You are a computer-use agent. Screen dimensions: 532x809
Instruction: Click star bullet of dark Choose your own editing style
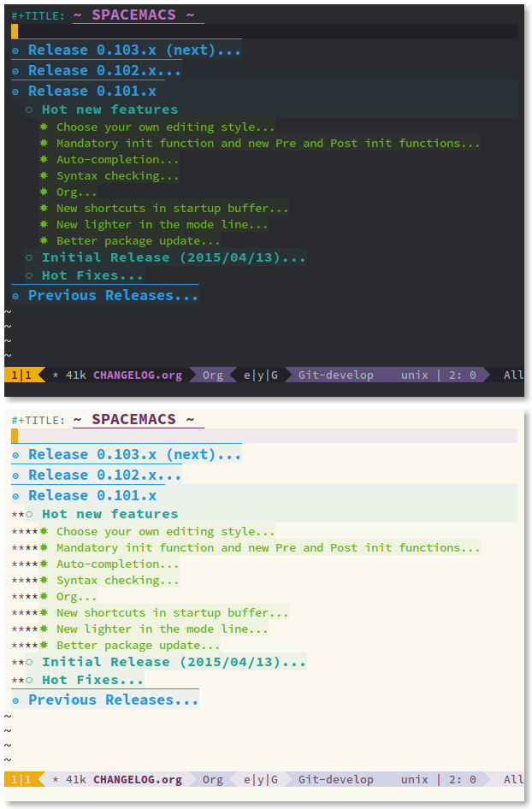(x=44, y=127)
